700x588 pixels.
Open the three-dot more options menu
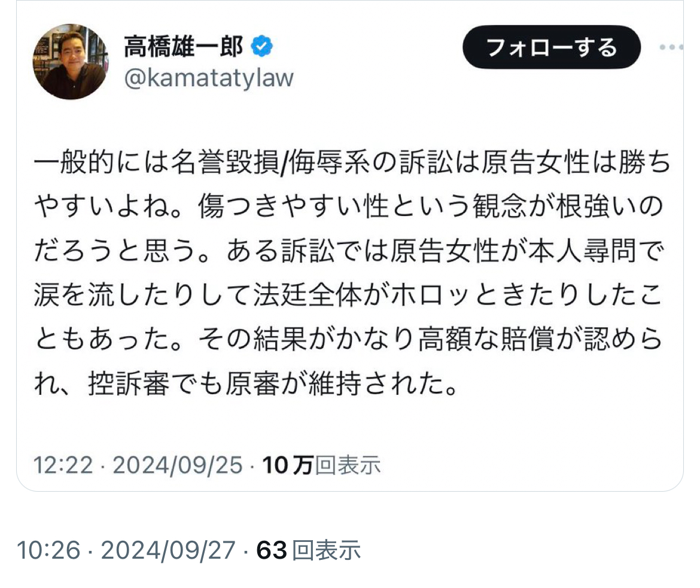671,47
